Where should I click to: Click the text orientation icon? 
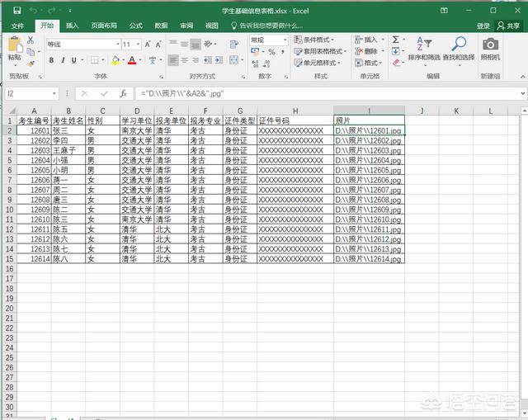[x=208, y=44]
